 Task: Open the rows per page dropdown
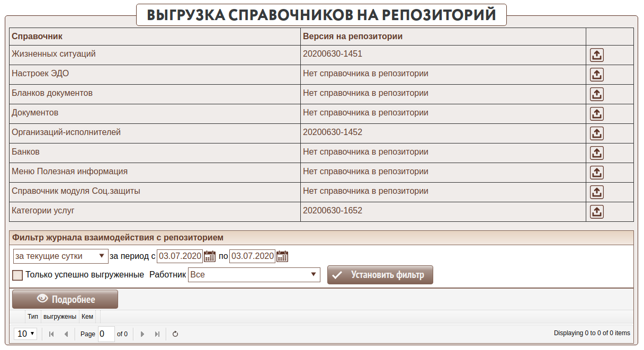[26, 334]
